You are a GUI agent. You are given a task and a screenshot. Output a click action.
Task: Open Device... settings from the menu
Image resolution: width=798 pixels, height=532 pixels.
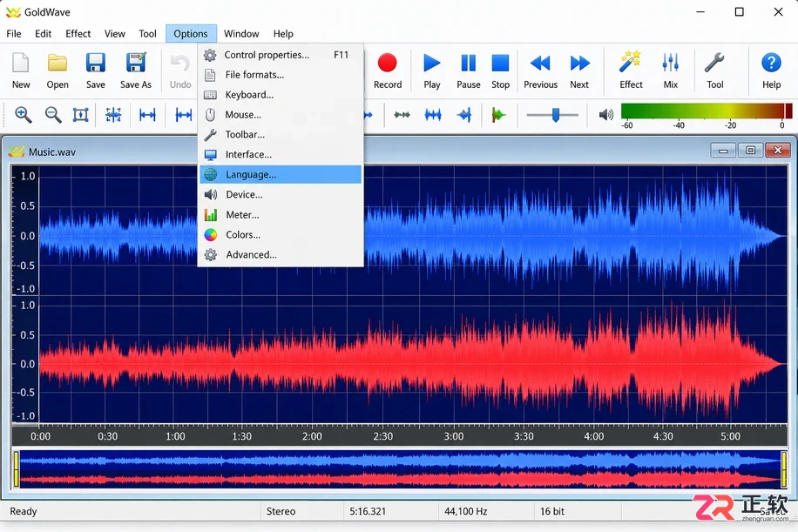(x=281, y=194)
